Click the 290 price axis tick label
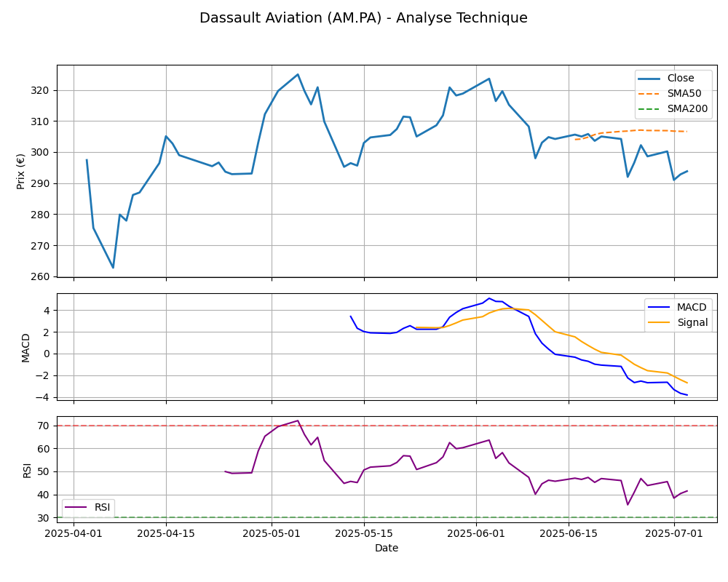The height and width of the screenshot is (582, 728). [x=40, y=184]
